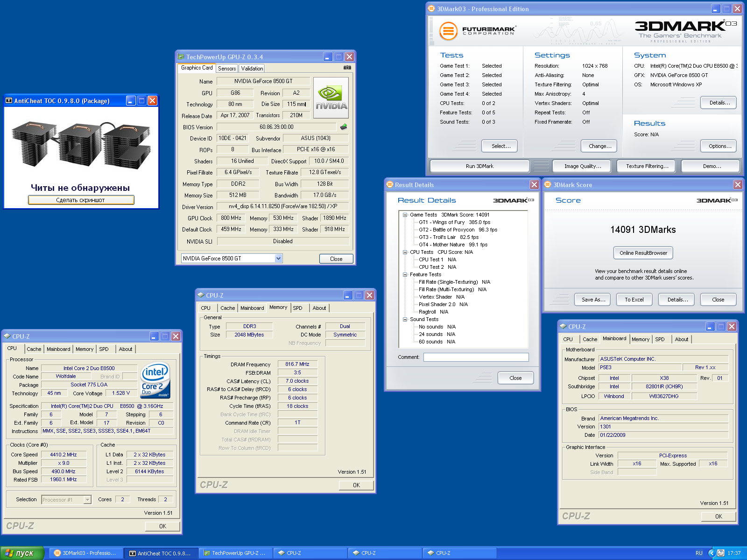
Task: Click Run 3DMark button
Action: click(479, 166)
